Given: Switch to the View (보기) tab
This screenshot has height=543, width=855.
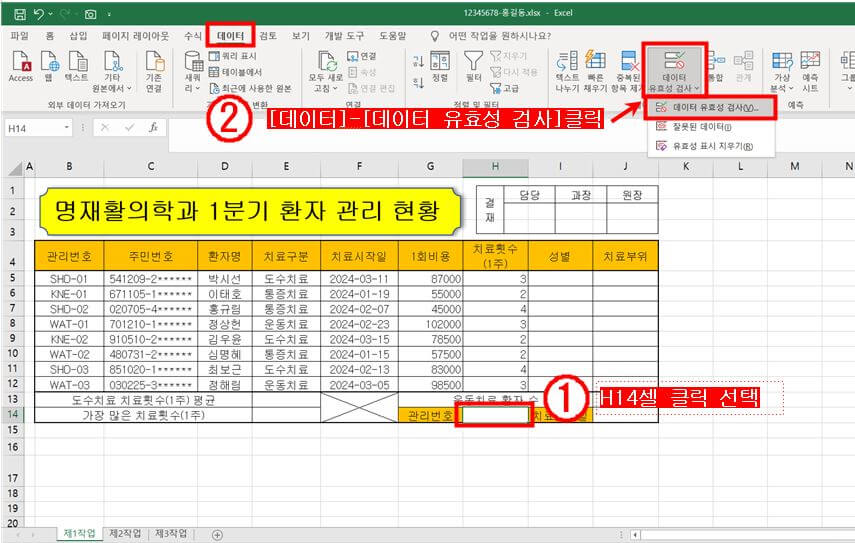Looking at the screenshot, I should coord(300,36).
